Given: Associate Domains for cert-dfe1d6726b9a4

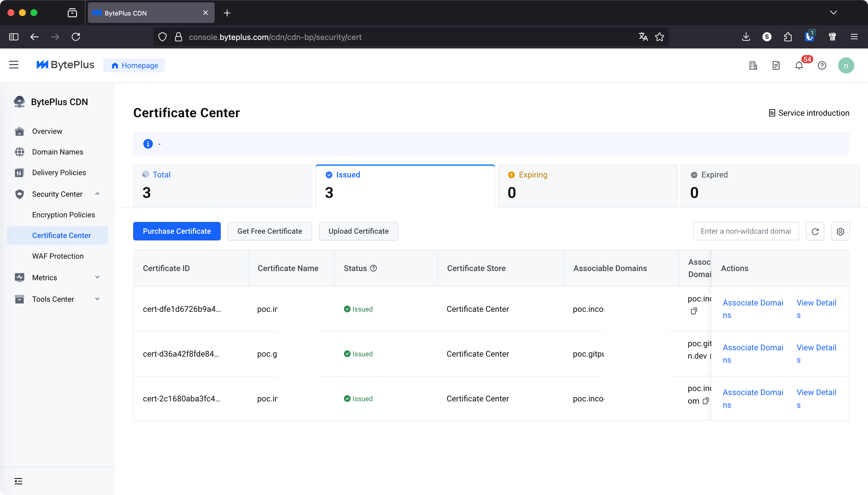Looking at the screenshot, I should [753, 309].
